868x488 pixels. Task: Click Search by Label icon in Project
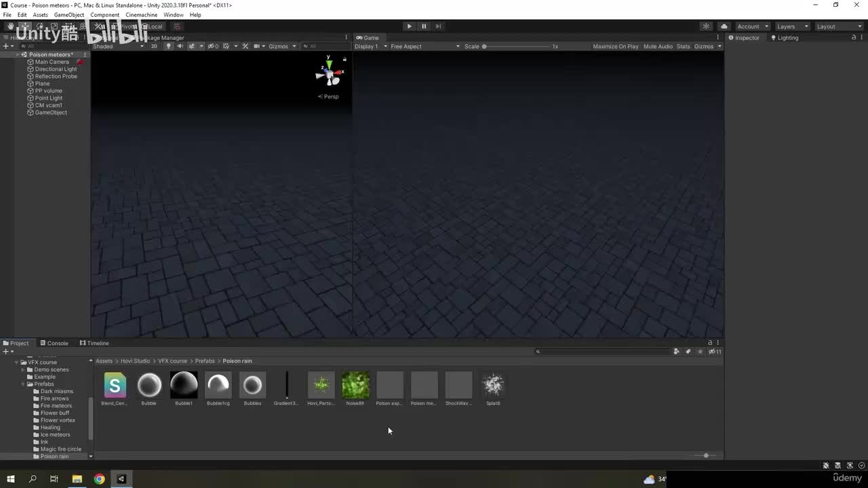click(x=688, y=351)
